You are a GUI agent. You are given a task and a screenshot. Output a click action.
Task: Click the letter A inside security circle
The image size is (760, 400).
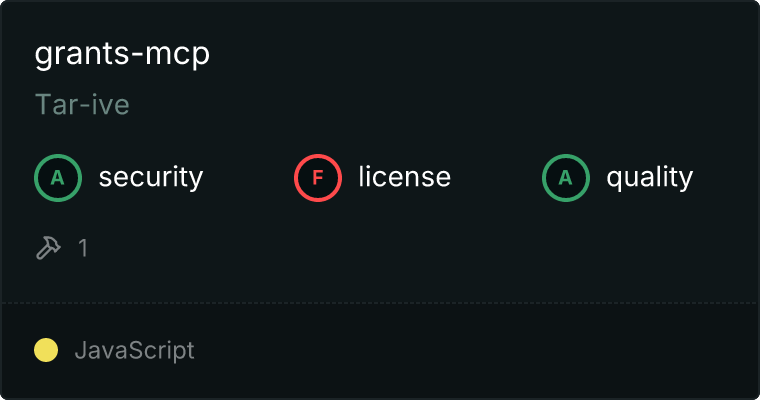58,178
